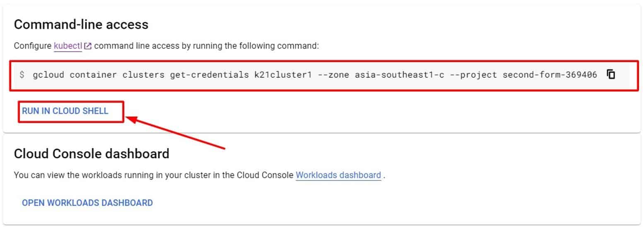The width and height of the screenshot is (644, 227).
Task: Click the word gcloud in the command
Action: pyautogui.click(x=48, y=75)
